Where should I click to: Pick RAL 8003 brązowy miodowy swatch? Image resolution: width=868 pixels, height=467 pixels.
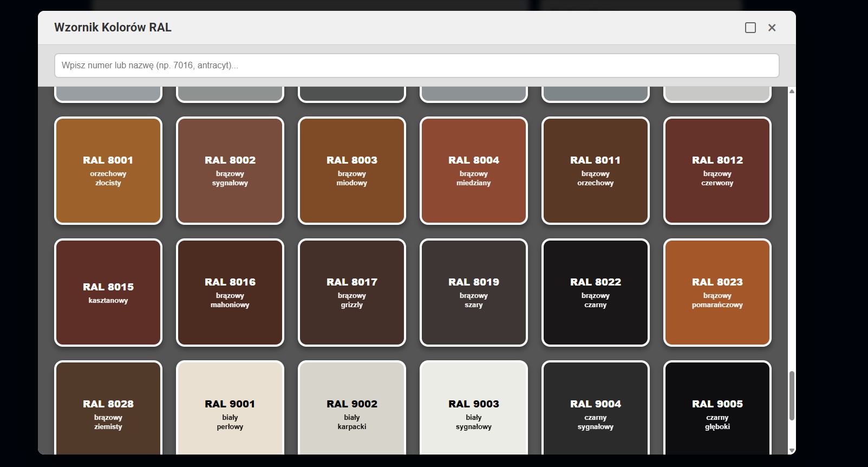(352, 171)
